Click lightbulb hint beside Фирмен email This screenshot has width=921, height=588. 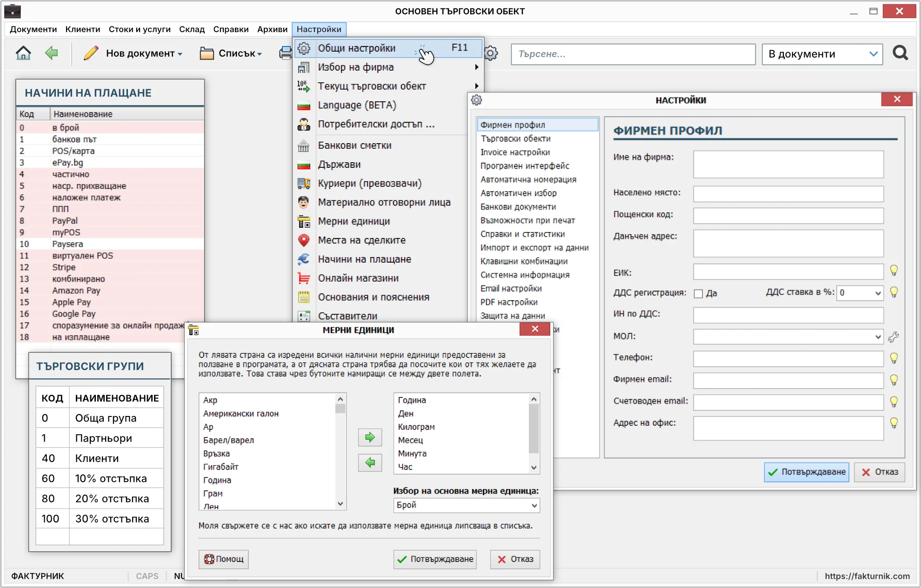point(894,380)
